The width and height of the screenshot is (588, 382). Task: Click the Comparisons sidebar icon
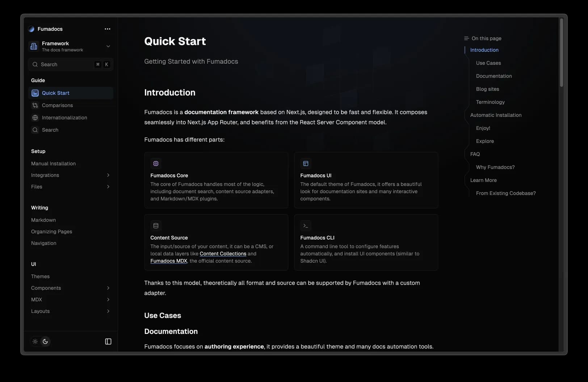[x=35, y=105]
